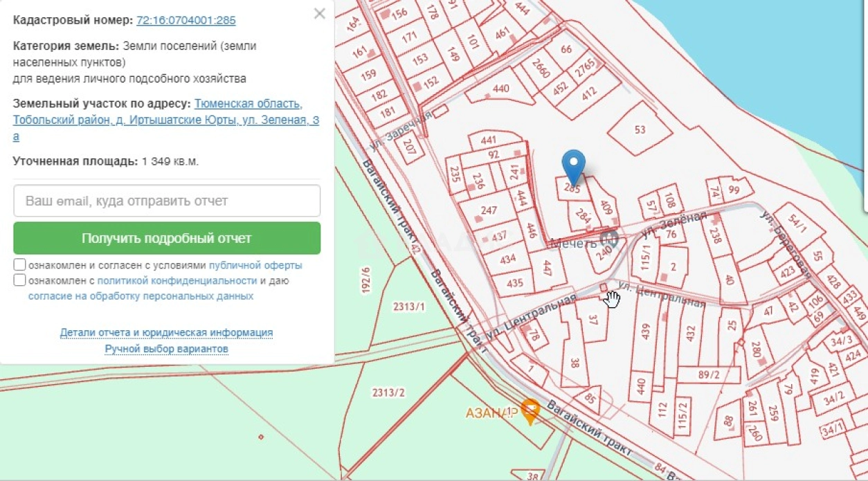Select parcel 247 on the map
The width and height of the screenshot is (868, 481).
click(x=489, y=211)
